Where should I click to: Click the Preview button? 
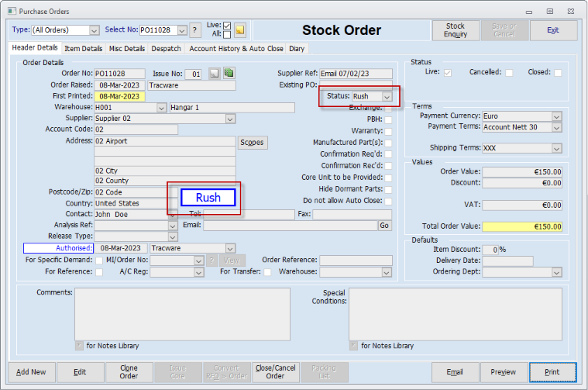504,372
